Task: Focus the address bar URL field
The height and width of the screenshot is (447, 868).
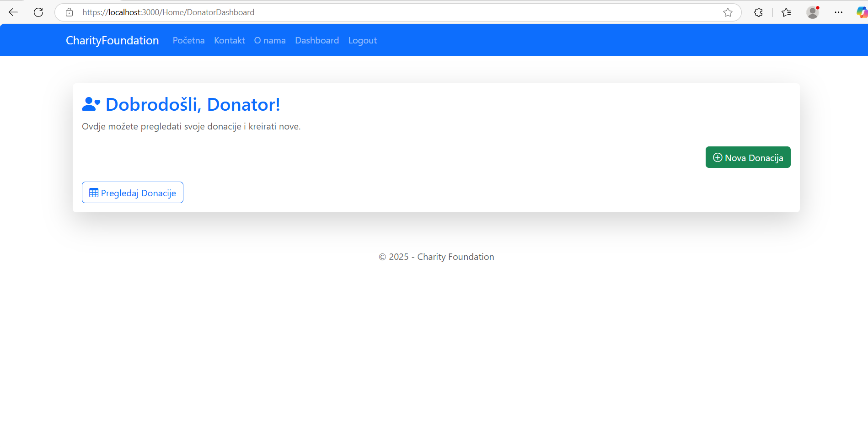Action: [398, 12]
